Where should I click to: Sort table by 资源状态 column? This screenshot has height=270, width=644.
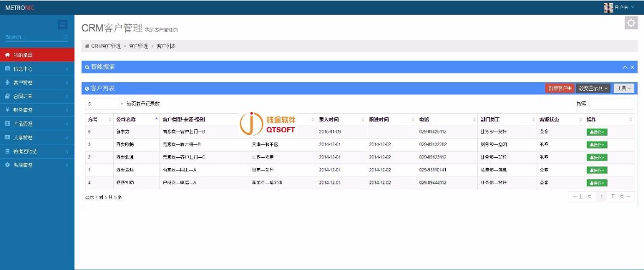click(560, 119)
